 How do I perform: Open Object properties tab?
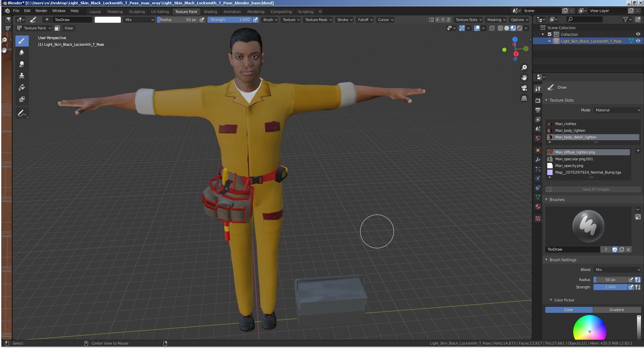538,150
